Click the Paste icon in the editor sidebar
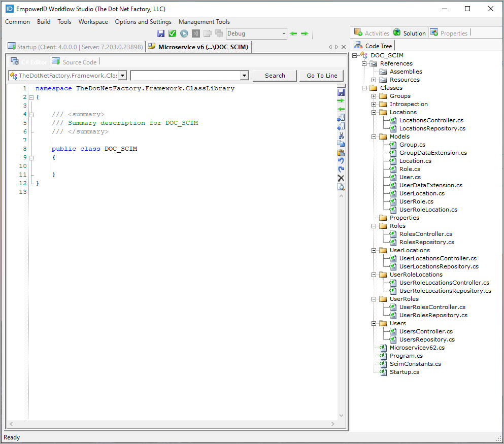This screenshot has height=444, width=504. 341,152
